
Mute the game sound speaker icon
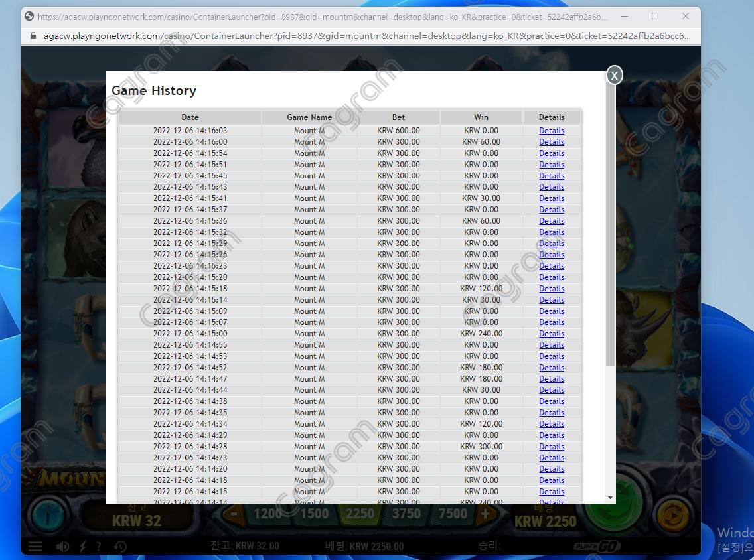pos(62,547)
